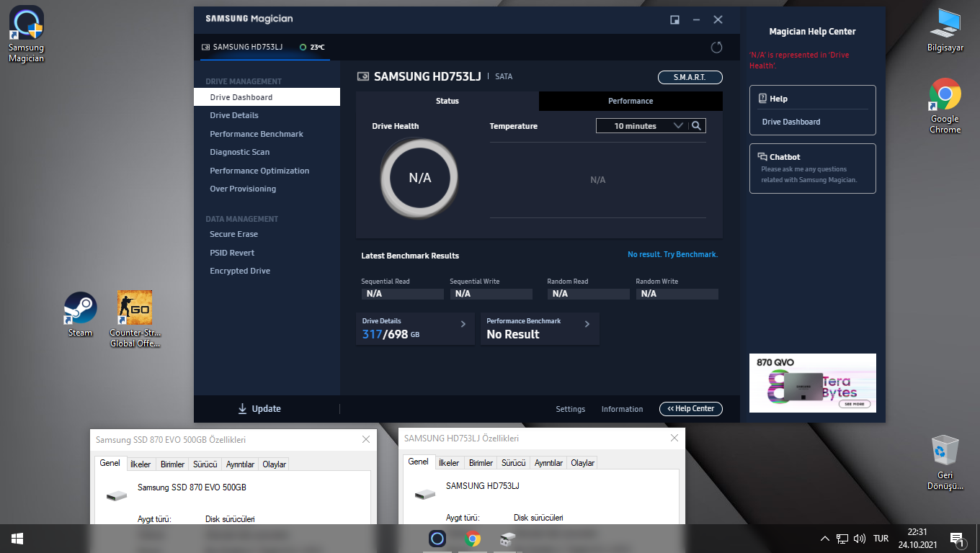Open Counter-Strike Global Offensive shortcut
The width and height of the screenshot is (980, 553).
point(135,319)
